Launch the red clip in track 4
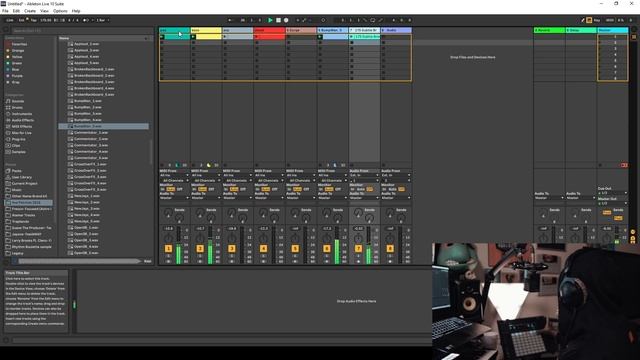640x360 pixels. [x=257, y=37]
